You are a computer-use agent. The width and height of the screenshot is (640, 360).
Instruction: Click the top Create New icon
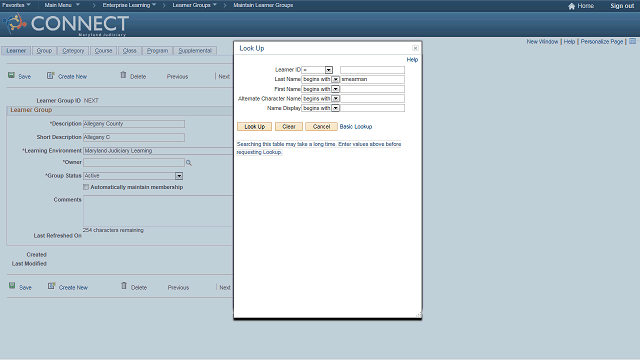tap(51, 76)
